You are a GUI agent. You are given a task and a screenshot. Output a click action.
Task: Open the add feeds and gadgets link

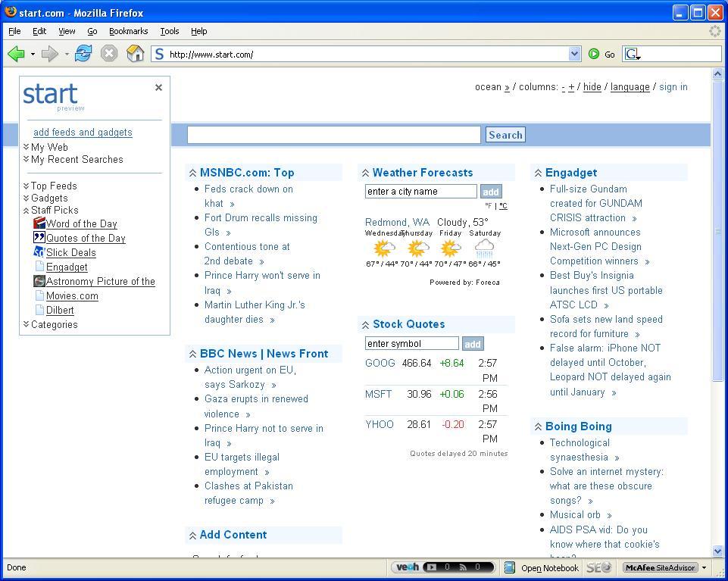[x=83, y=133]
